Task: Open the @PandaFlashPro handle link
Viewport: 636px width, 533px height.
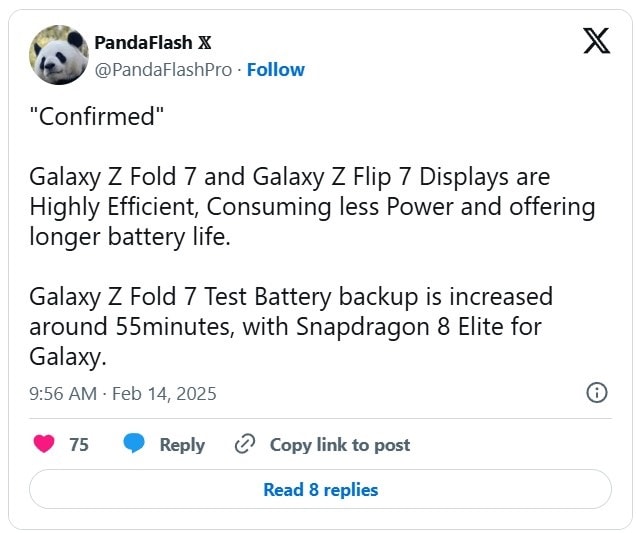Action: pos(163,70)
